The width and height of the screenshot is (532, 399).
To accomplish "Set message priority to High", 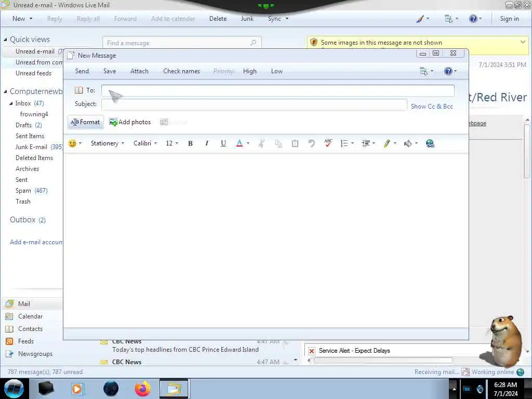I will coord(250,71).
